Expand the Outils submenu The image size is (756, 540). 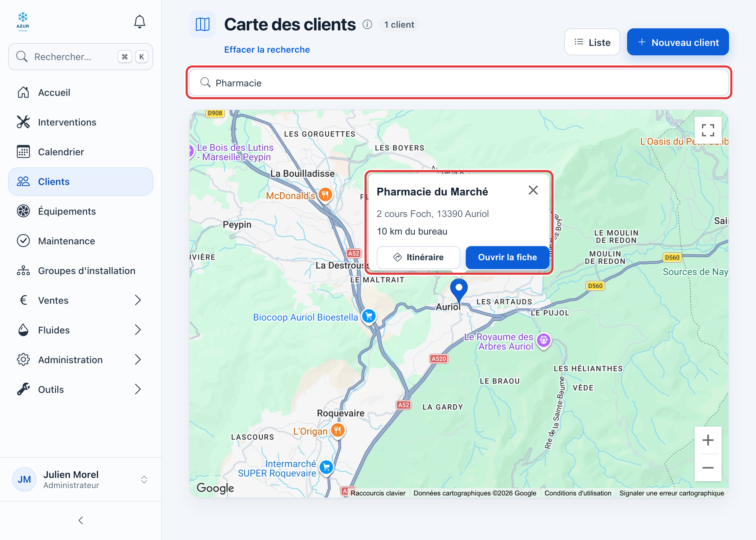(x=138, y=389)
